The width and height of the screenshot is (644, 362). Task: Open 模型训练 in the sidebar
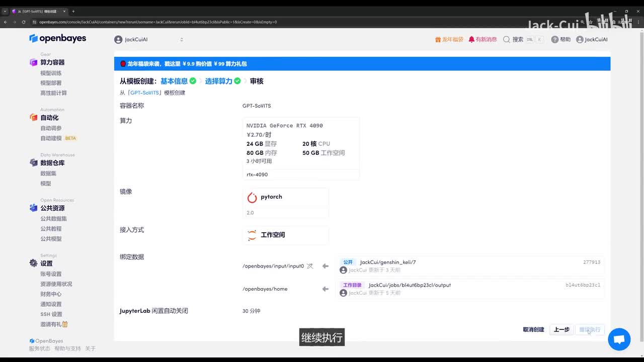point(51,73)
